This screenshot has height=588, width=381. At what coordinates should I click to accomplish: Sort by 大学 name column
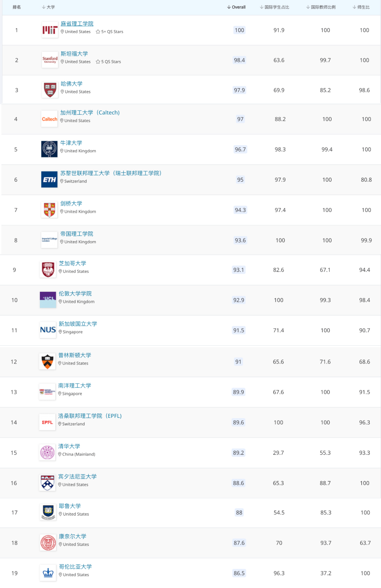[48, 7]
